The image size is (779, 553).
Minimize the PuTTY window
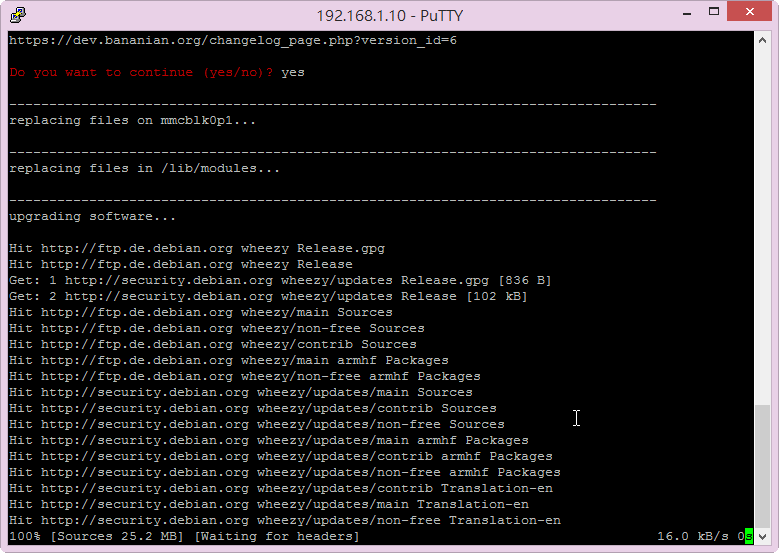(687, 13)
